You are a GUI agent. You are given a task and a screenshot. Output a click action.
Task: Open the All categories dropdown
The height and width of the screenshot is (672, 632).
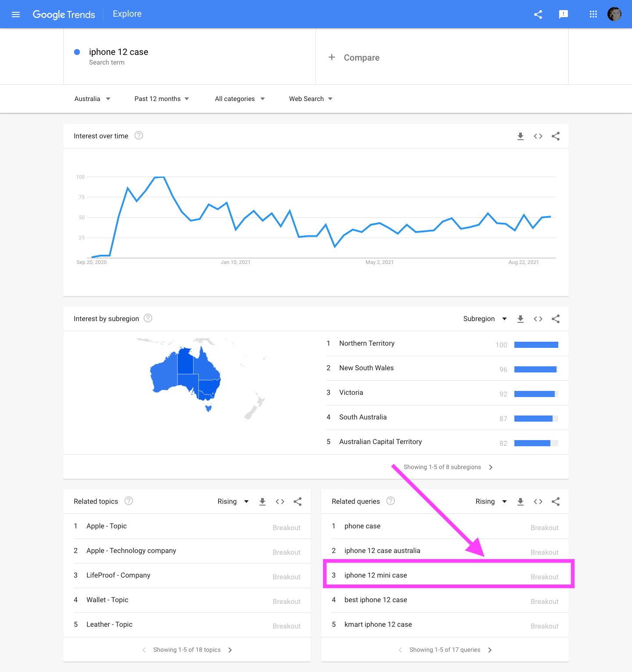tap(240, 99)
